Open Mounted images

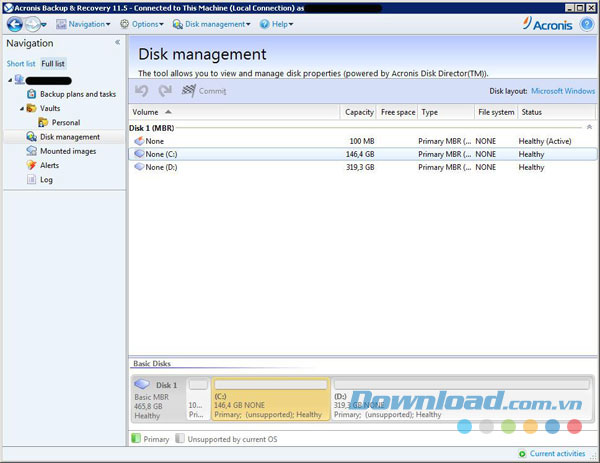68,151
